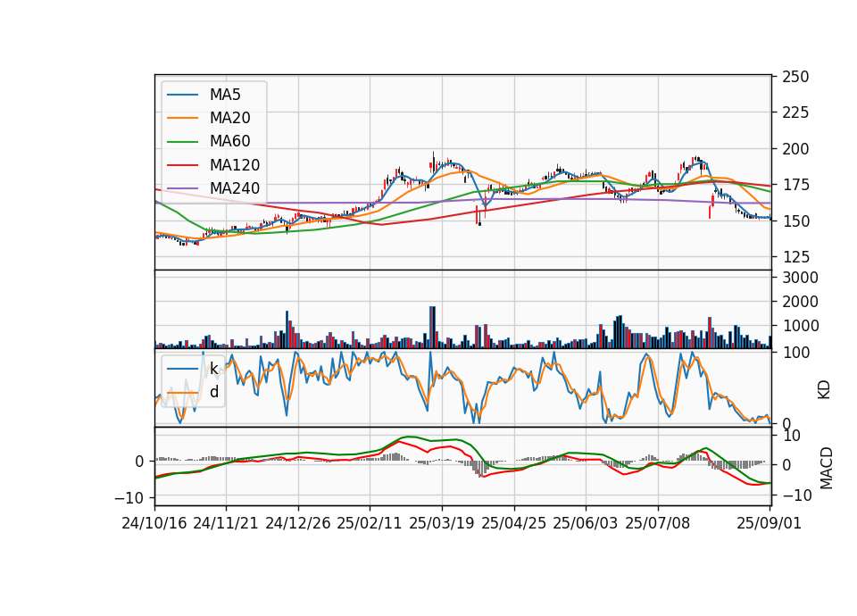The width and height of the screenshot is (857, 616).
Task: Click the KD axis title
Action: (825, 389)
